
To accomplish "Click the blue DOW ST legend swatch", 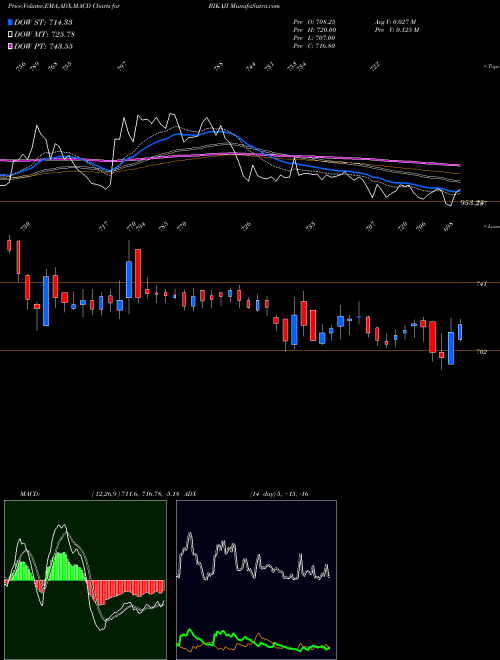I will pyautogui.click(x=10, y=22).
